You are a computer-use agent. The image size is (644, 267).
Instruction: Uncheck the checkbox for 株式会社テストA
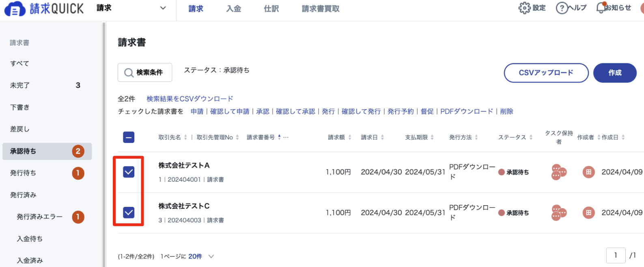(129, 172)
